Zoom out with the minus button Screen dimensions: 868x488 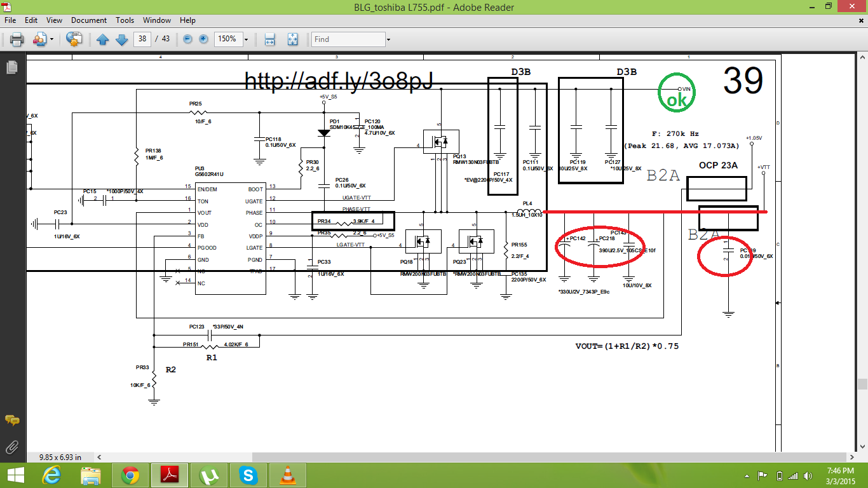click(187, 39)
